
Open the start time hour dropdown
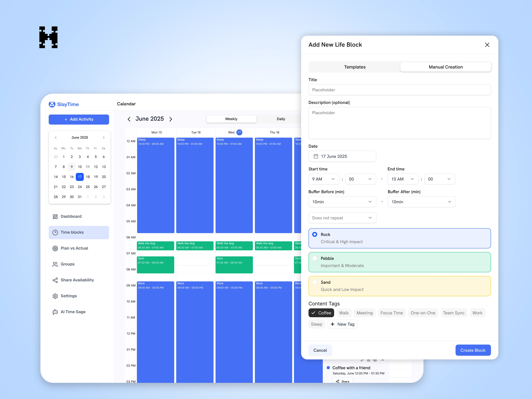(x=323, y=179)
